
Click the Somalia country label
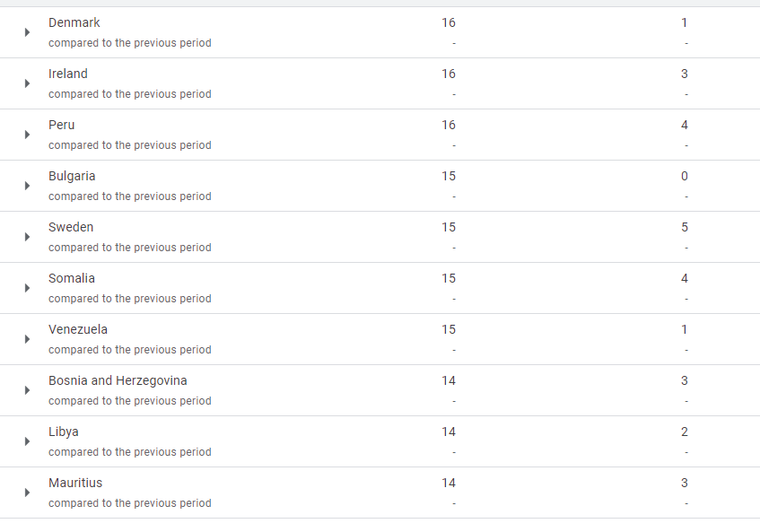tap(72, 278)
